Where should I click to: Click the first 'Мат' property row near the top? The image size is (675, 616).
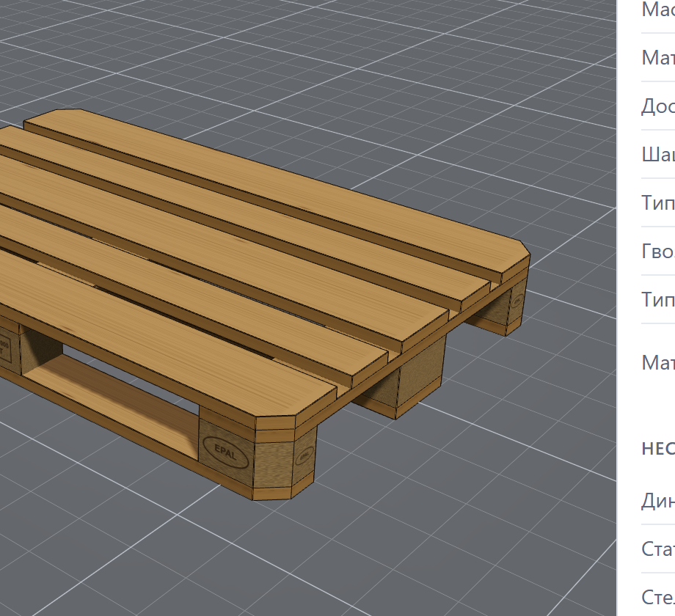[x=658, y=58]
